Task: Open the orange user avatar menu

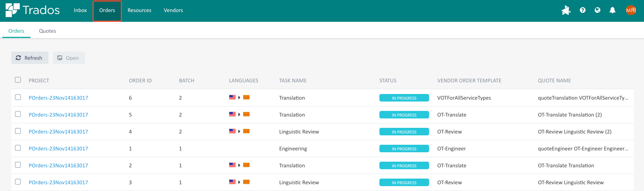Action: (x=631, y=10)
